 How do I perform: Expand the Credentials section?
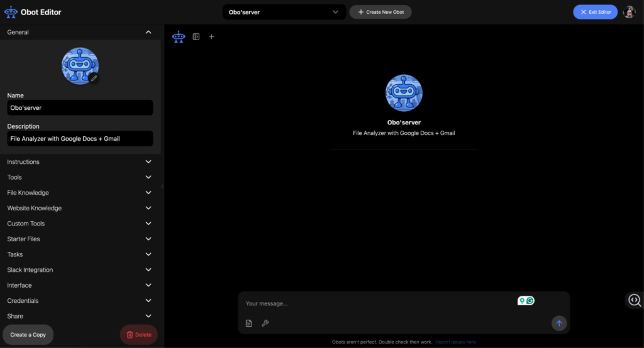80,301
